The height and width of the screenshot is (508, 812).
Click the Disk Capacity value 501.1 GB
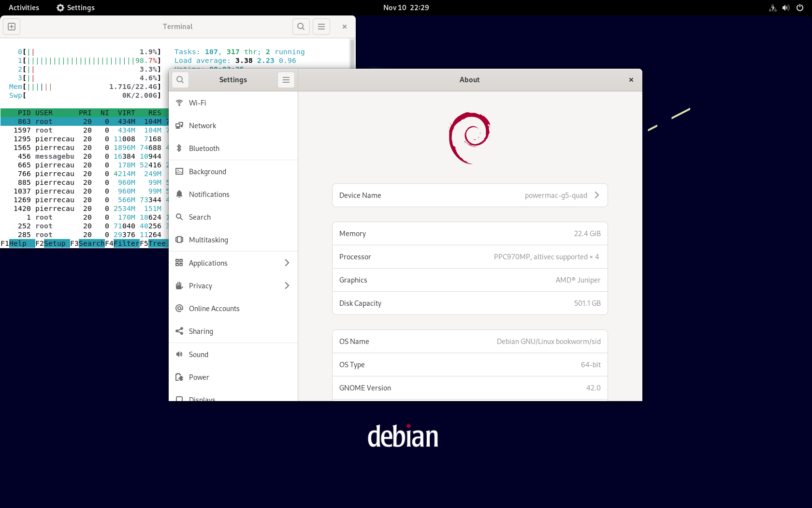[587, 303]
